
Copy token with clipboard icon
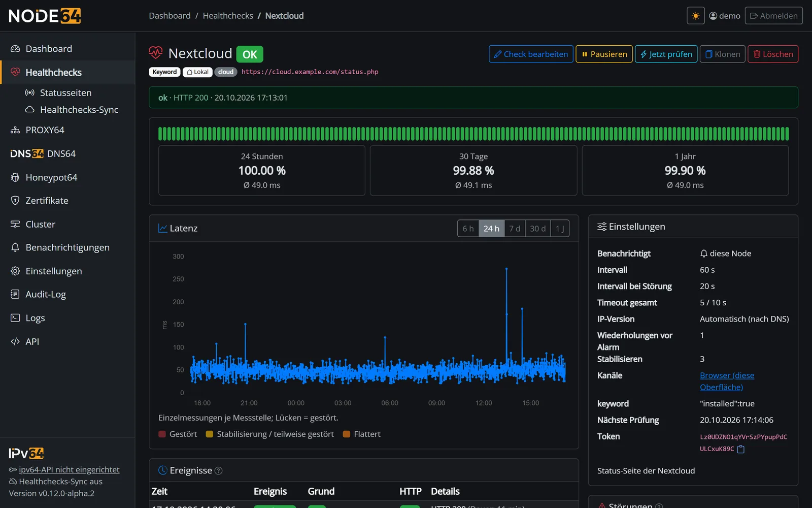pos(740,449)
